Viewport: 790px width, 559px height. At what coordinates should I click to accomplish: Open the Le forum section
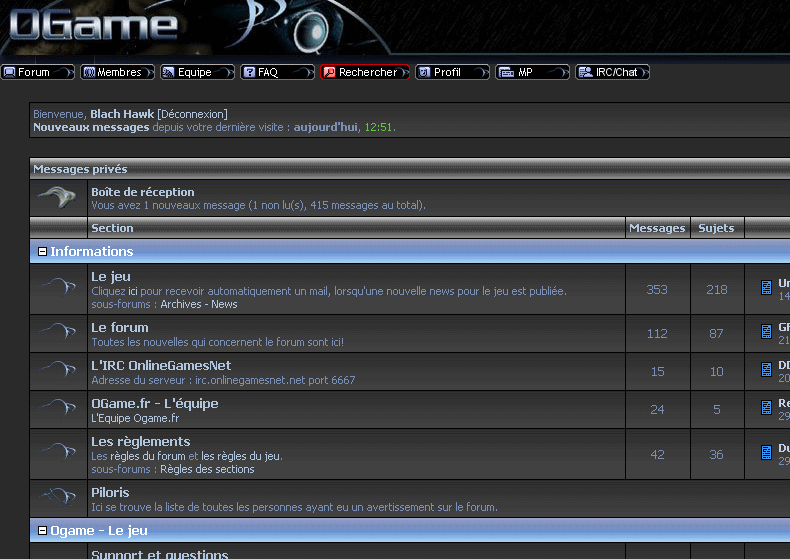click(120, 327)
